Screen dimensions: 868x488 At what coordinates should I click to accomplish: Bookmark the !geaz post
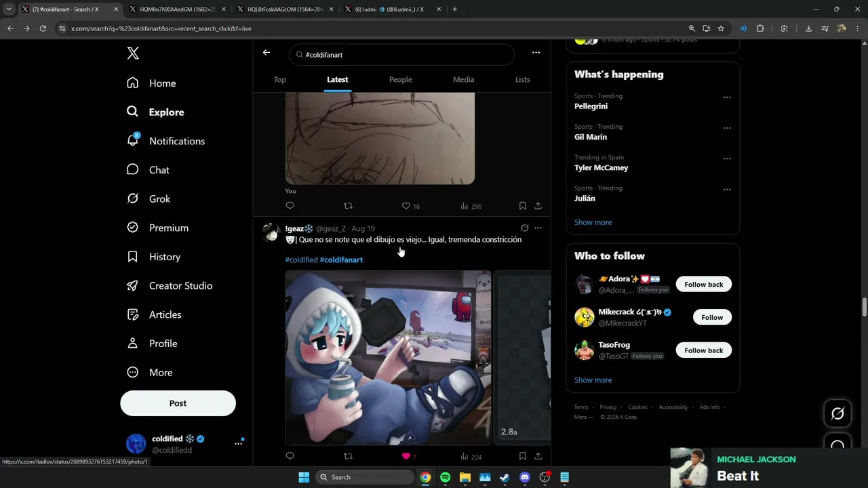pos(522,457)
